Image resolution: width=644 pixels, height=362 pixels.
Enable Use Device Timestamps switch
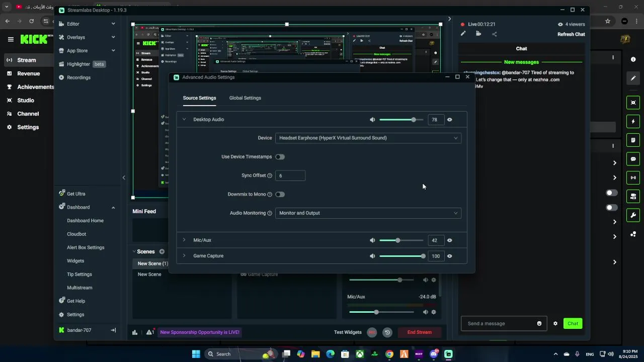[280, 157]
